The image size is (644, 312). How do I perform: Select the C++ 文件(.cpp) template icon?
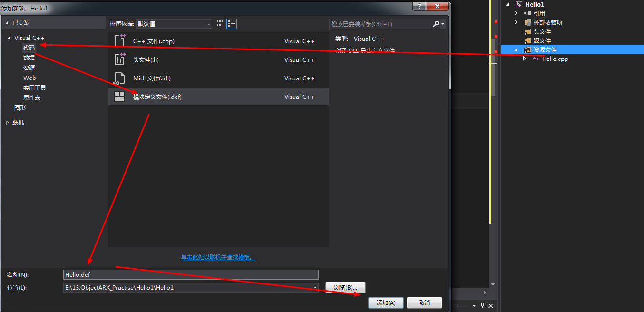120,41
